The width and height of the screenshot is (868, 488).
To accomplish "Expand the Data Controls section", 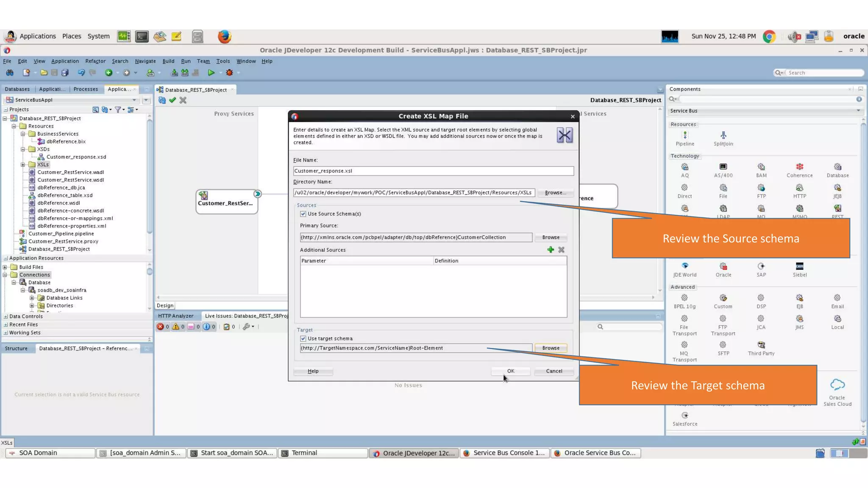I will 6,316.
